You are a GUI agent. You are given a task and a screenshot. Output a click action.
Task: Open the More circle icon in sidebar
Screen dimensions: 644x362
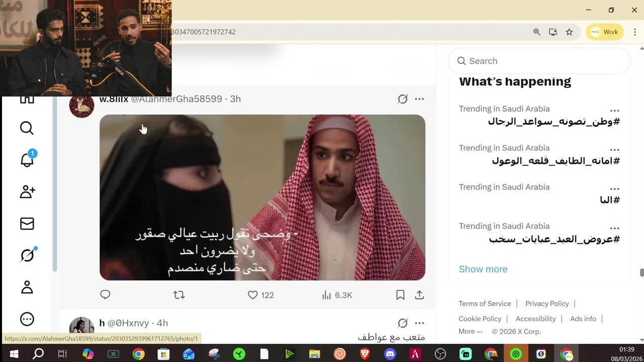point(27,319)
